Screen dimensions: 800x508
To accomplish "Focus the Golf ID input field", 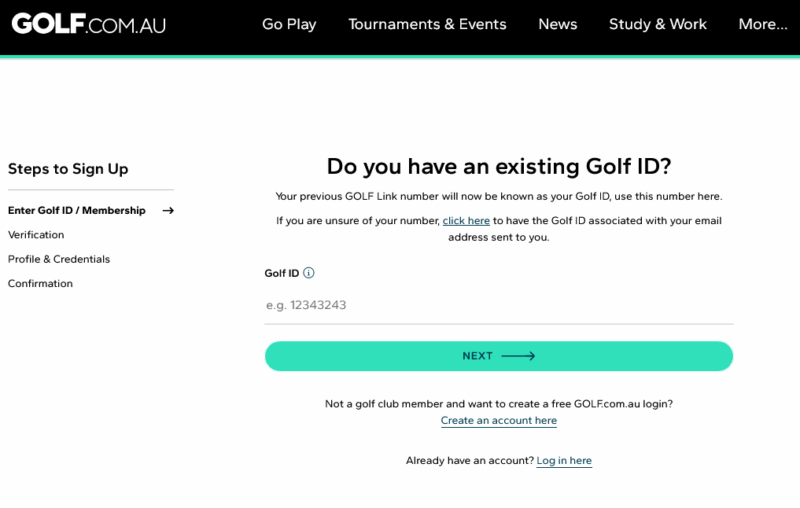I will [498, 305].
